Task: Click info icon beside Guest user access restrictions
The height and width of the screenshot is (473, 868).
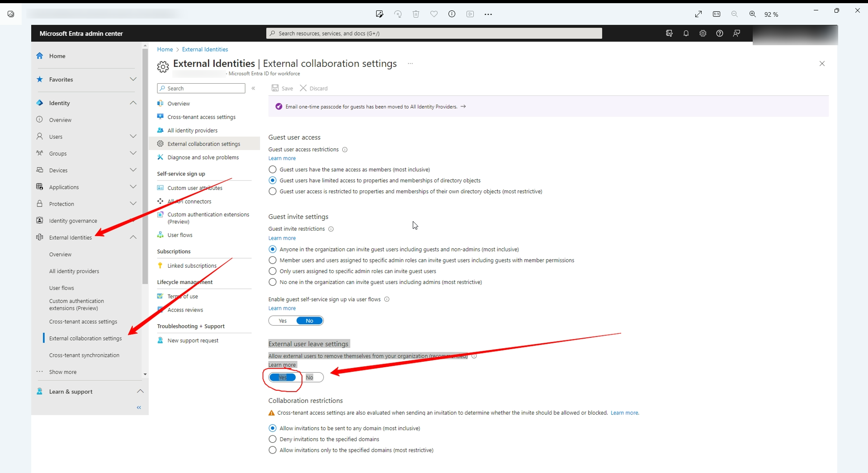Action: click(x=345, y=150)
